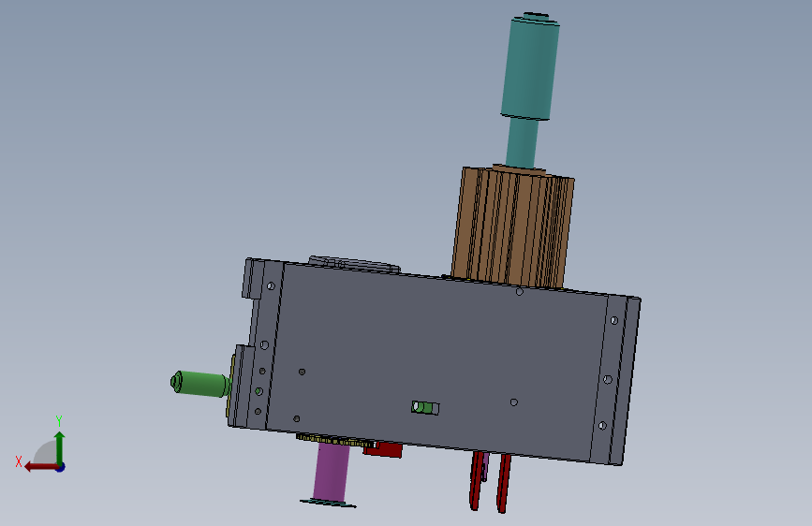Select the narrow teal shaft below the cylinder
The width and height of the screenshot is (812, 526).
(x=522, y=142)
